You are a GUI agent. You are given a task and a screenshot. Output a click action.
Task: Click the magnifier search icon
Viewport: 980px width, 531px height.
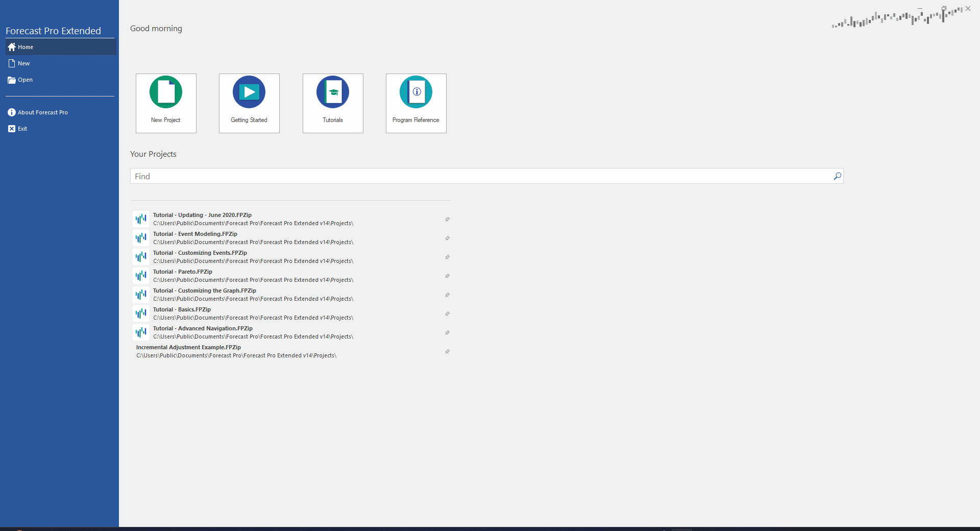pyautogui.click(x=837, y=176)
